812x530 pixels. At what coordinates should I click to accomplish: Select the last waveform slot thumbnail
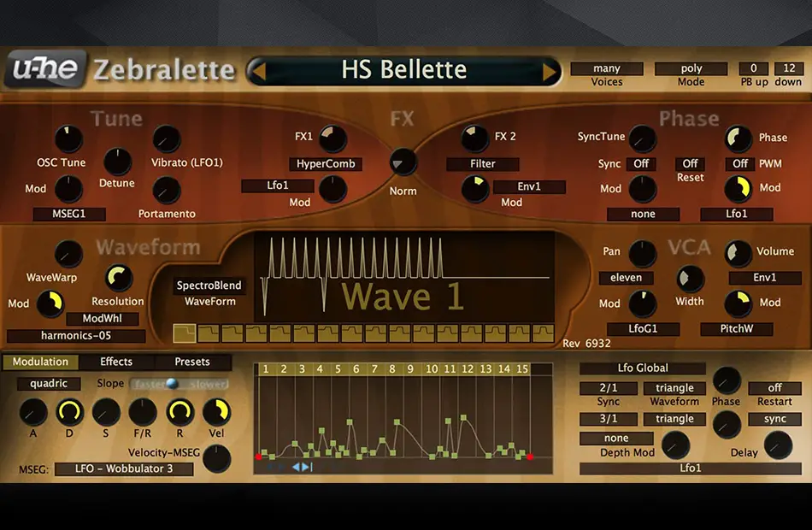[544, 333]
